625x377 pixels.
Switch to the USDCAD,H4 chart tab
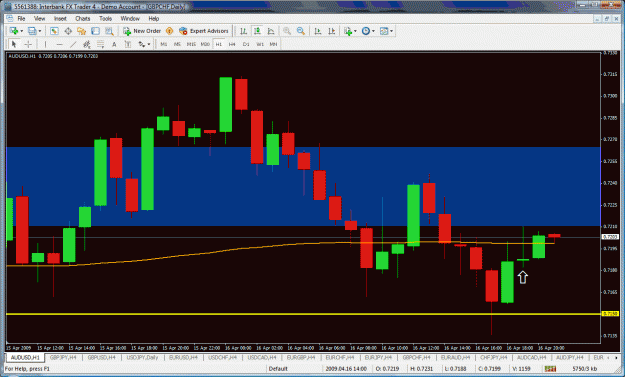click(x=261, y=357)
